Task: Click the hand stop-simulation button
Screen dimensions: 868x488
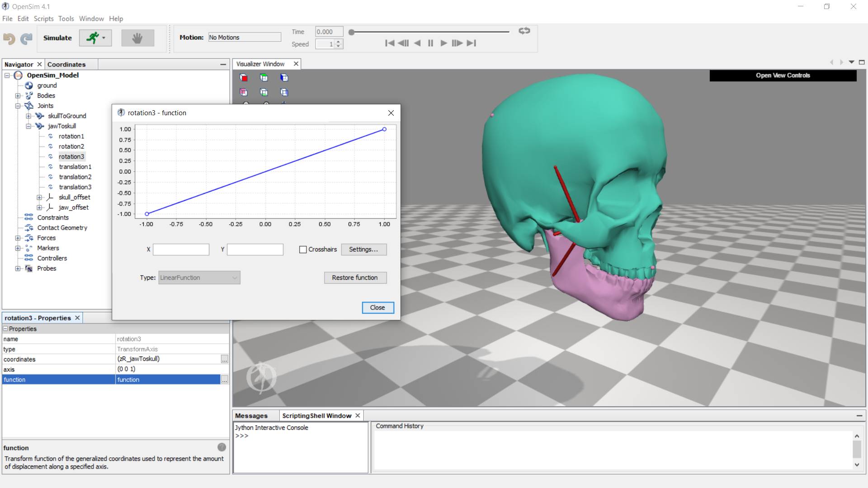Action: click(x=137, y=38)
